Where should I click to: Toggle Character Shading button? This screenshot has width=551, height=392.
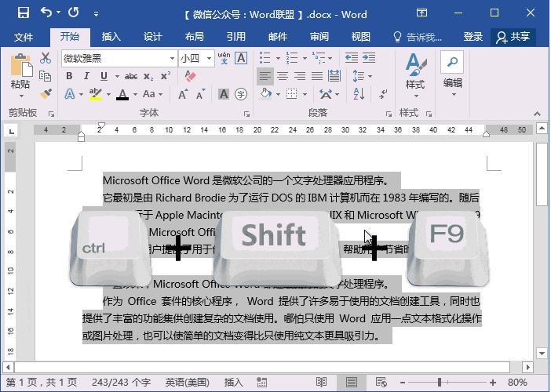tap(224, 94)
